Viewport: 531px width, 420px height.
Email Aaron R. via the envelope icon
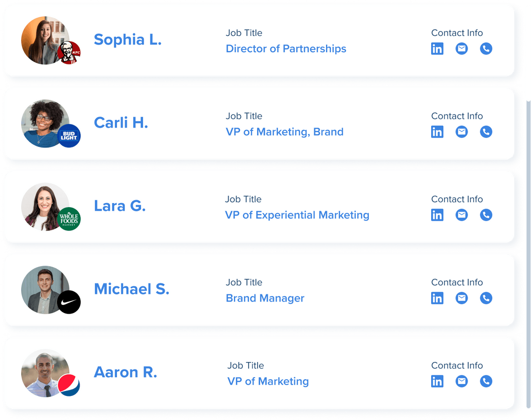(x=462, y=381)
